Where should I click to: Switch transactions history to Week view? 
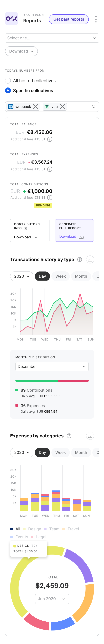point(60,276)
